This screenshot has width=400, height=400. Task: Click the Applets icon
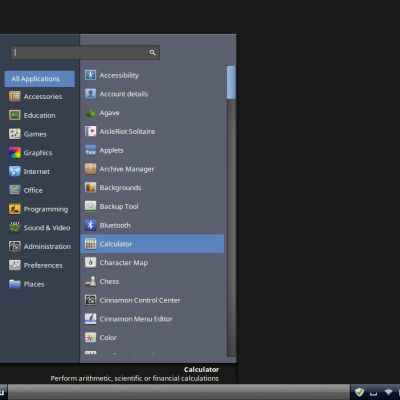tap(90, 150)
